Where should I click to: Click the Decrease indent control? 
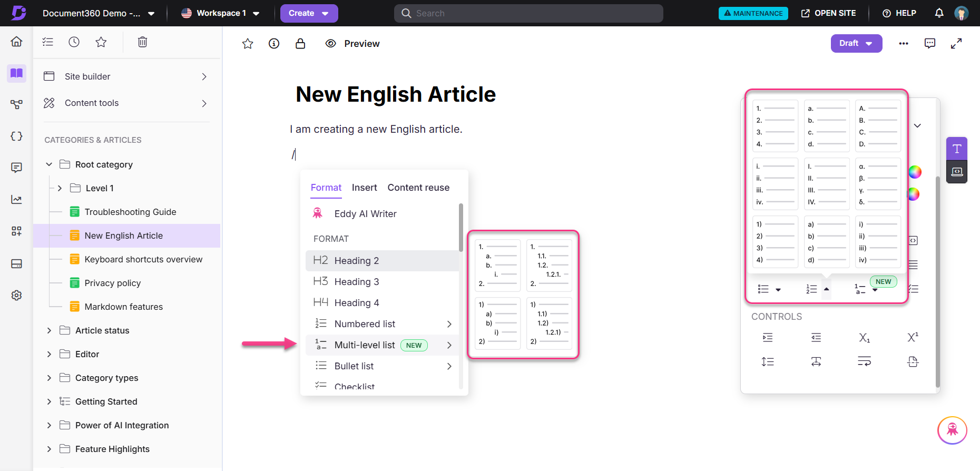pyautogui.click(x=816, y=338)
